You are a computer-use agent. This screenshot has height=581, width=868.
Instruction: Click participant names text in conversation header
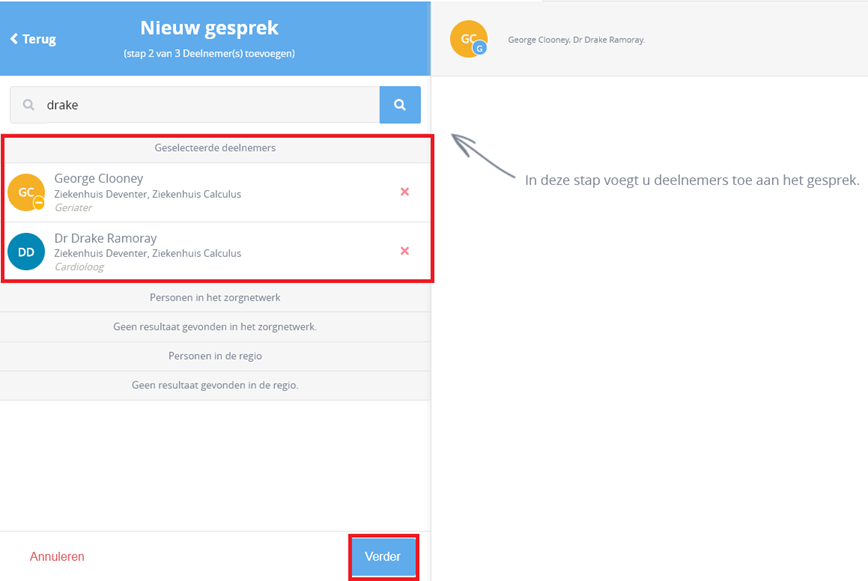click(576, 40)
